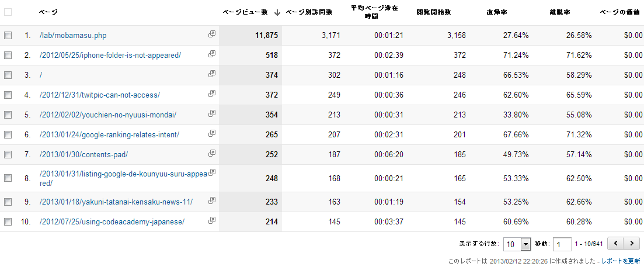Open external icon for twitpic-can-not-access row
644x270 pixels.
(x=212, y=94)
